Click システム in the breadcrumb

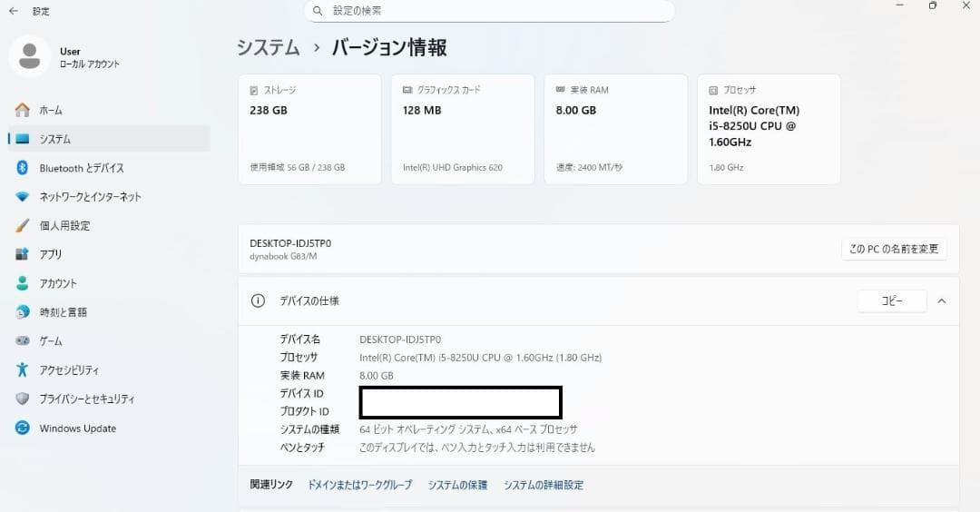(268, 47)
